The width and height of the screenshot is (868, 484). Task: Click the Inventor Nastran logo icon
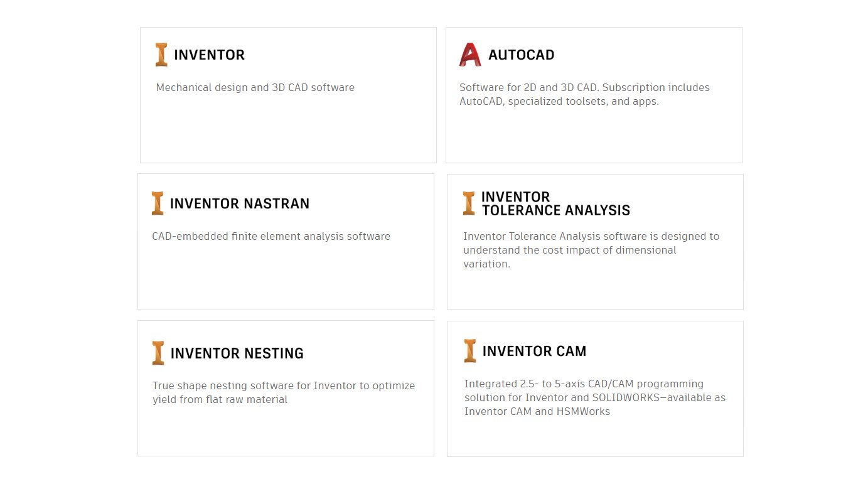(x=158, y=203)
